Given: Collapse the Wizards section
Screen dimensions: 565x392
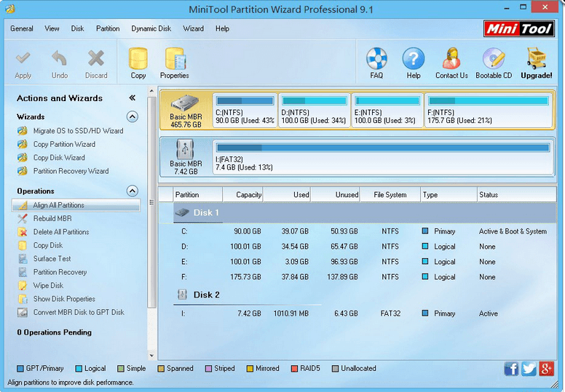Looking at the screenshot, I should pos(132,116).
